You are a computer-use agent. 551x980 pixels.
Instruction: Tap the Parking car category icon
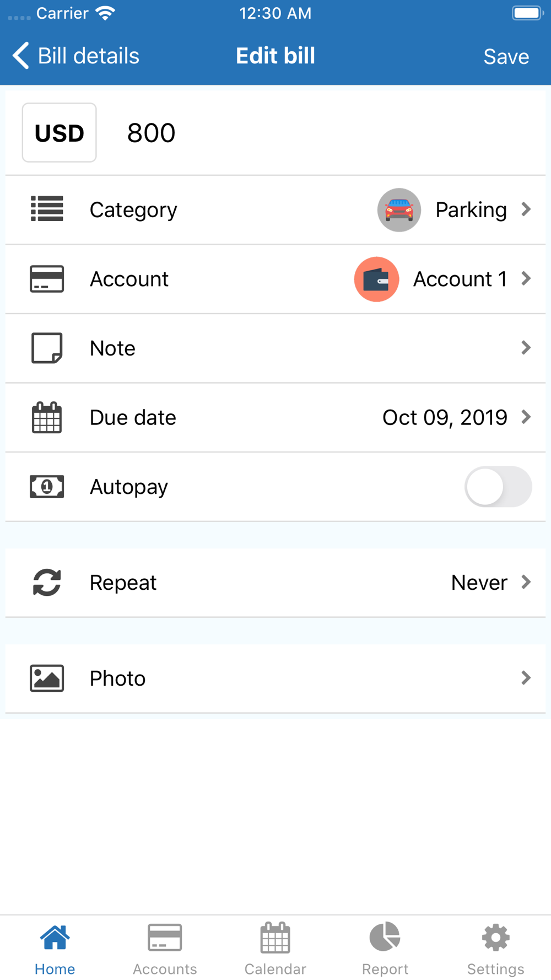pyautogui.click(x=399, y=210)
